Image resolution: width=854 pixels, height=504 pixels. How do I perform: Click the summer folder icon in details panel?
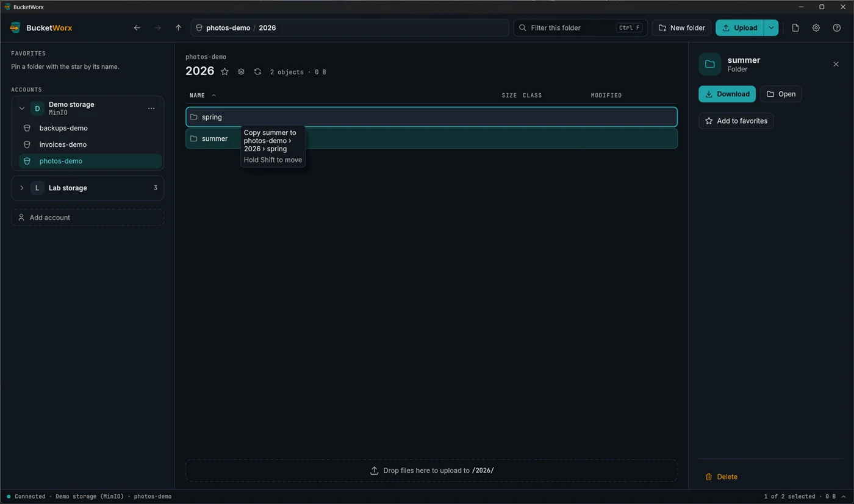pos(710,64)
